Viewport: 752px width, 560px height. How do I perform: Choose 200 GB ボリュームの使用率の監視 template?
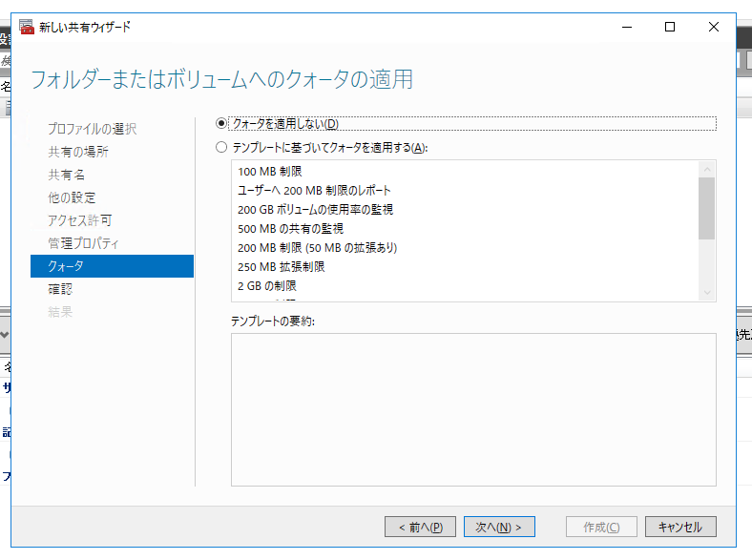pos(316,210)
